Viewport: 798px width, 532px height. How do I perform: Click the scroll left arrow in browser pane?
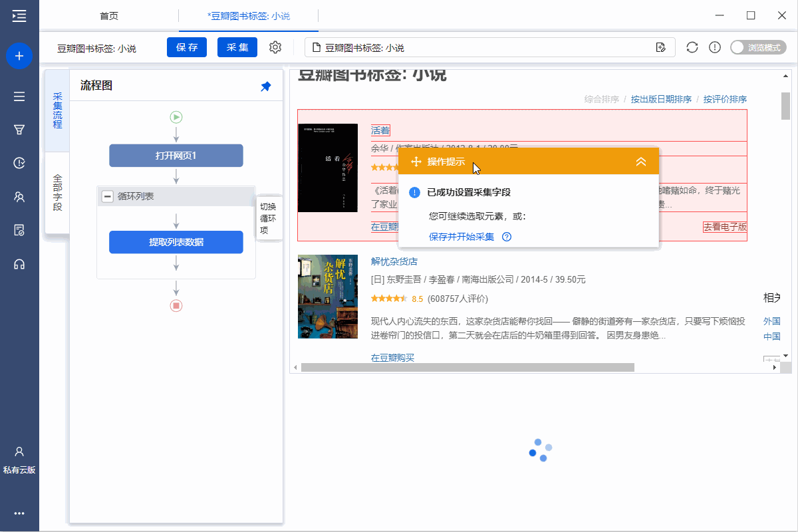pyautogui.click(x=295, y=367)
